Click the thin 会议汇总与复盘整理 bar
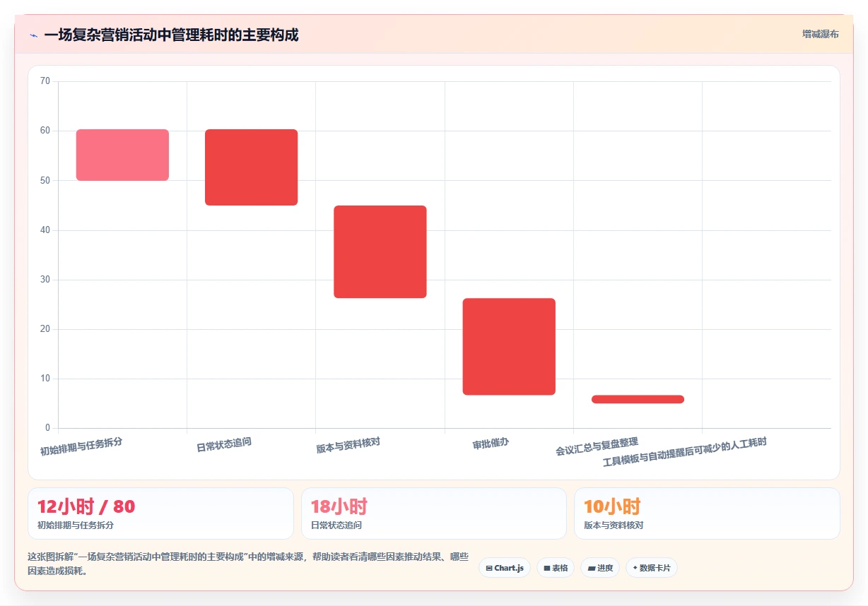Screen dimensions: 868x606 click(638, 399)
